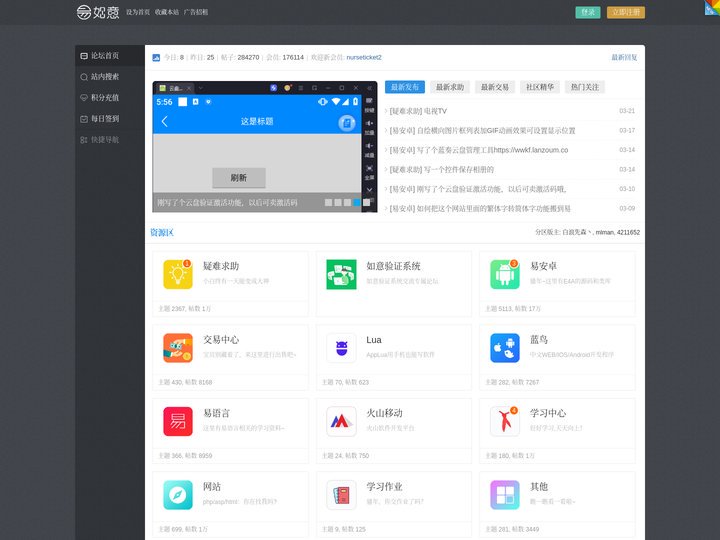Viewport: 720px width, 540px height.
Task: Open 交易中心 orange icon
Action: [x=178, y=348]
